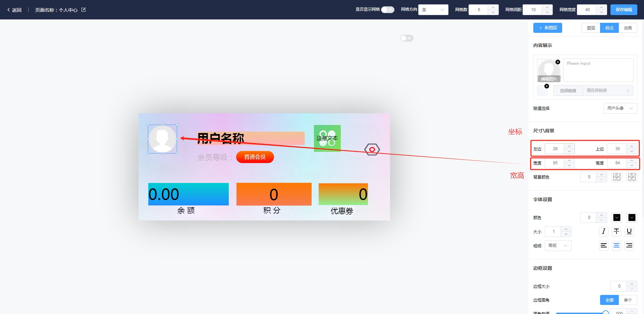Click the italic text formatting icon
This screenshot has width=644, height=314.
click(604, 232)
